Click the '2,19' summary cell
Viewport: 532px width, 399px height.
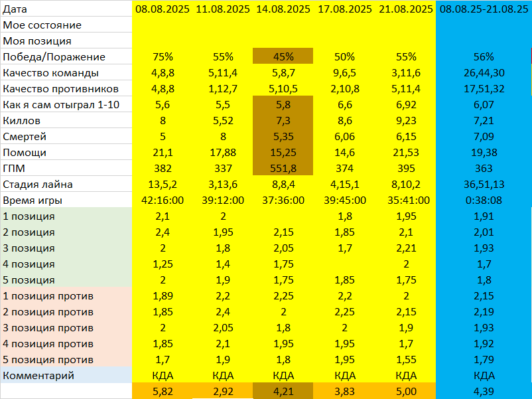(x=484, y=312)
